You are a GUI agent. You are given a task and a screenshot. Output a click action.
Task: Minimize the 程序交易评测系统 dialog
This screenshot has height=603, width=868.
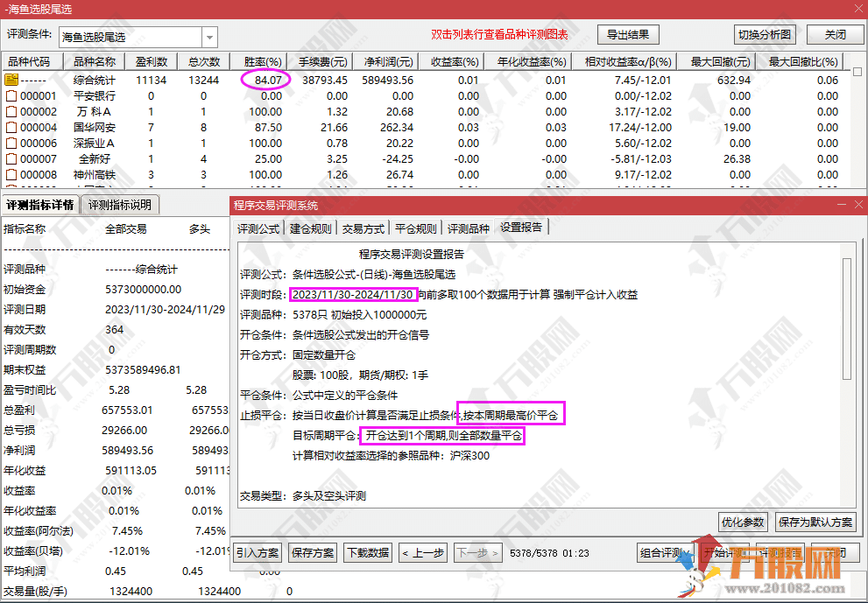(x=842, y=205)
